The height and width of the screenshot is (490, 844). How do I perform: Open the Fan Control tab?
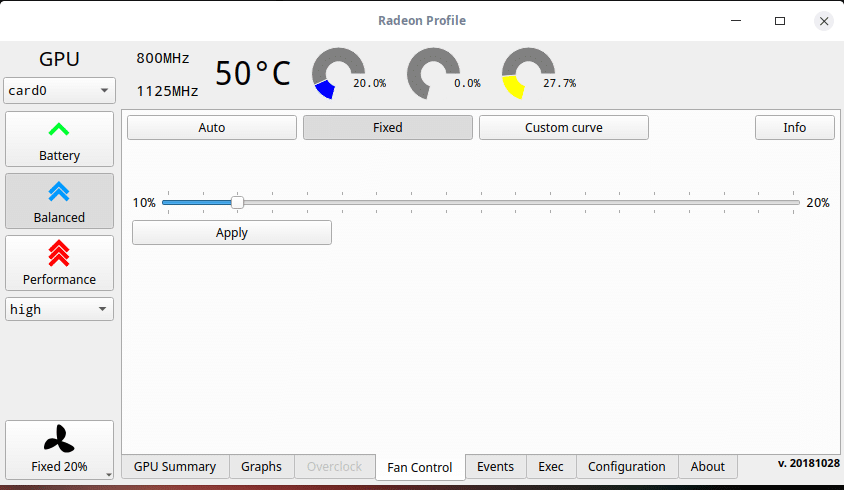click(x=420, y=467)
